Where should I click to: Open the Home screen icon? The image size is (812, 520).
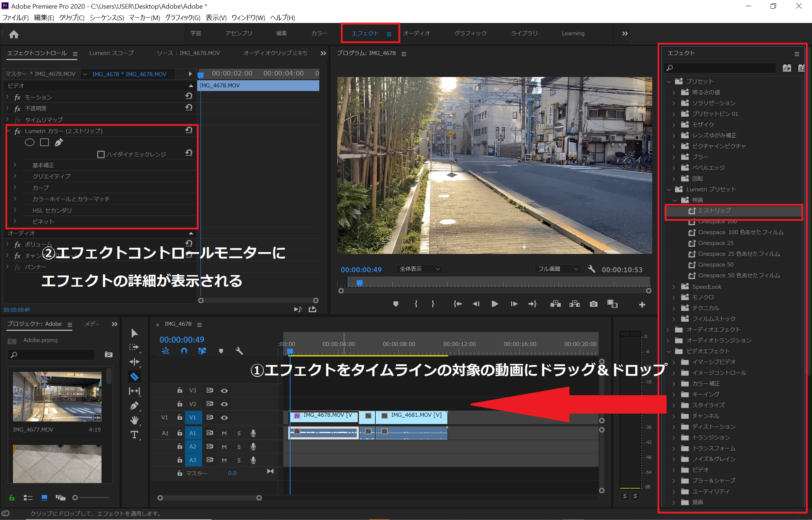coord(14,34)
